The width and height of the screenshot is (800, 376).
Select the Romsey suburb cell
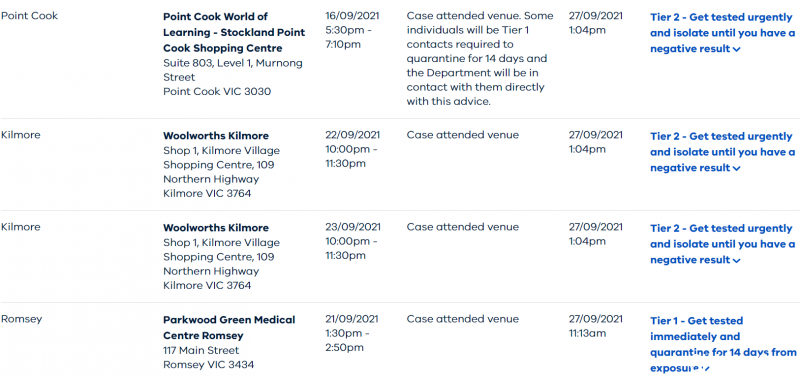tap(21, 319)
